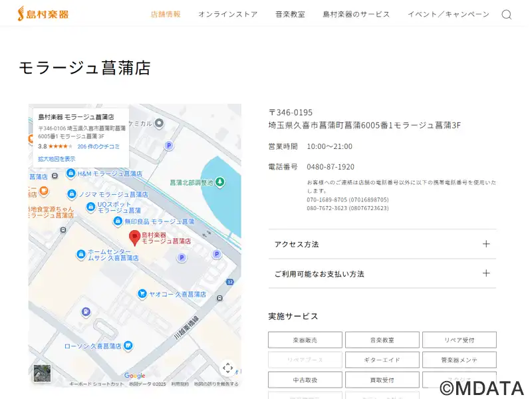Open the オンラインストア menu item
Viewport: 532px width, 399px height.
click(227, 15)
